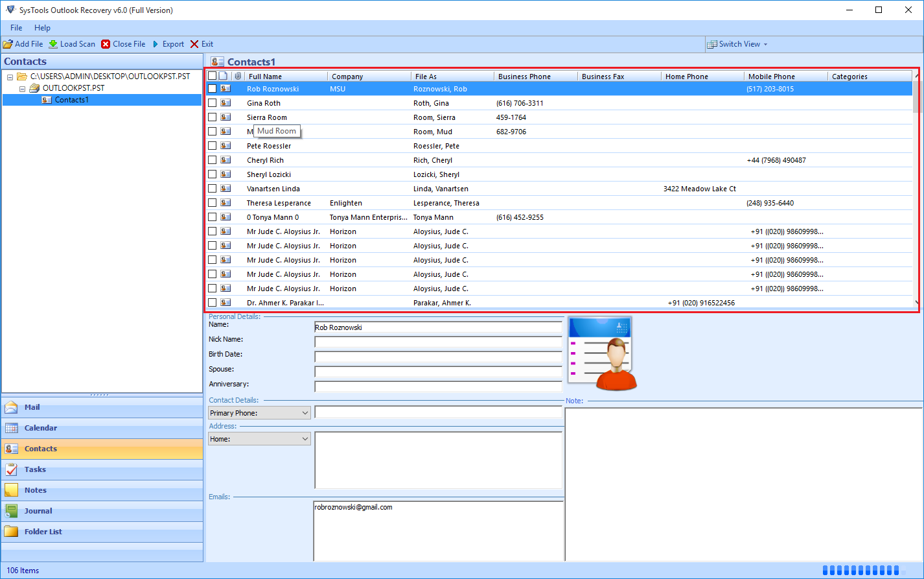Tick the checkbox for Pete Roessler
924x579 pixels.
click(x=212, y=146)
